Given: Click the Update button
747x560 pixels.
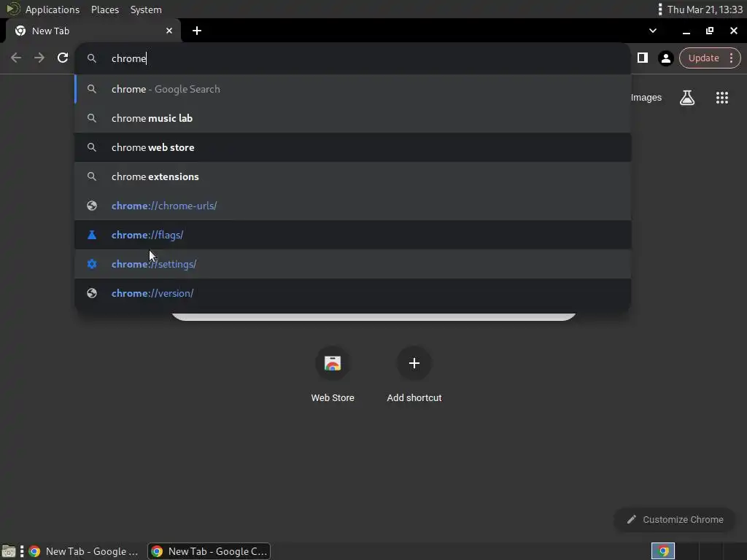Looking at the screenshot, I should coord(704,58).
